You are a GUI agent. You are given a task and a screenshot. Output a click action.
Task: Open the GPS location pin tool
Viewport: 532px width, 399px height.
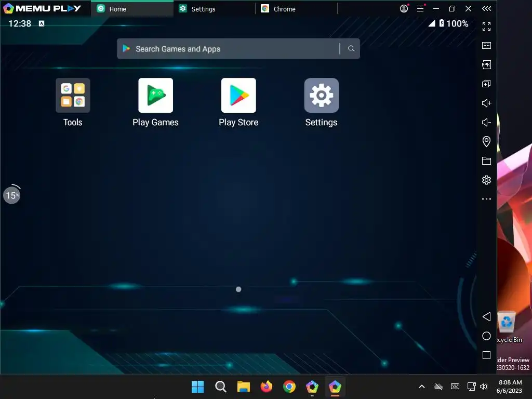(486, 141)
